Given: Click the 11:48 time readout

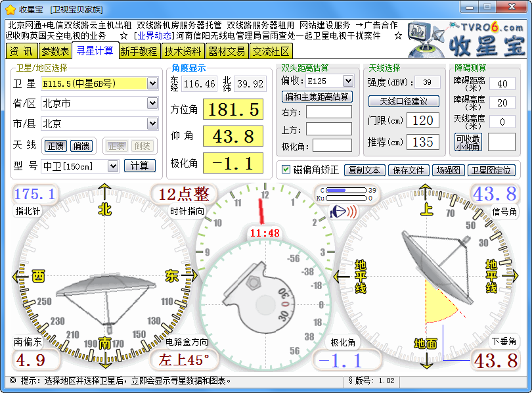Looking at the screenshot, I should coord(265,233).
